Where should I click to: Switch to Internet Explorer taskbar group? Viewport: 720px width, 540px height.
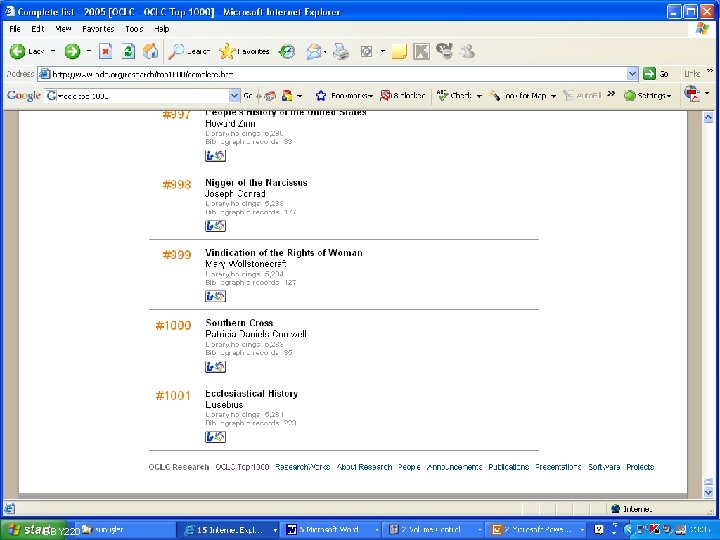pos(228,529)
